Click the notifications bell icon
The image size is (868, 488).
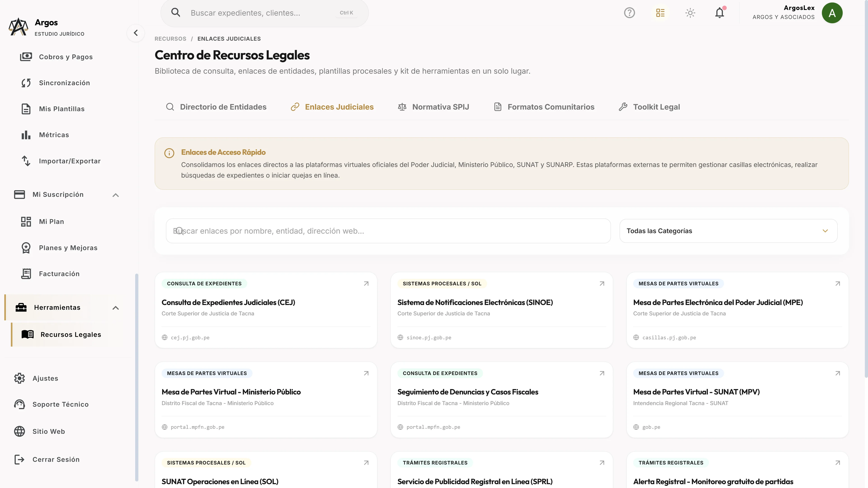point(719,13)
